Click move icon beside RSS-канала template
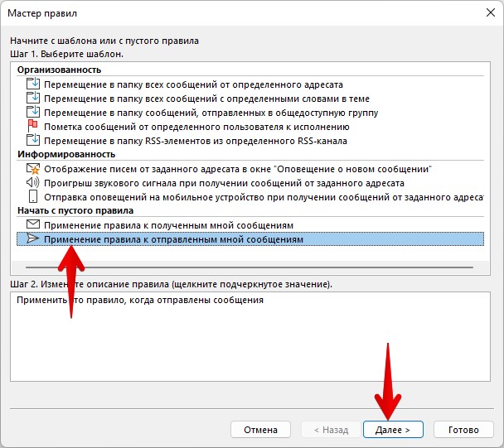The image size is (504, 448). coord(33,140)
